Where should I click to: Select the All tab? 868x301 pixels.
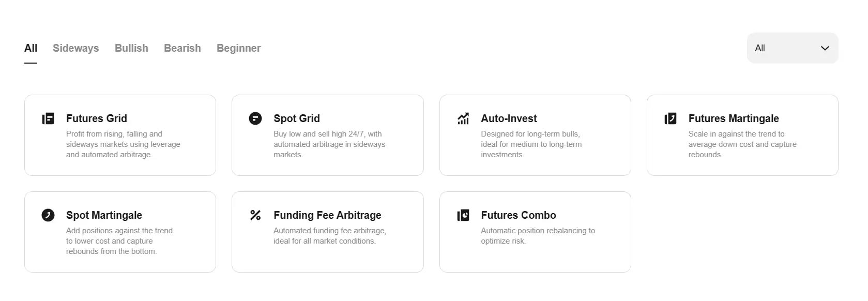pyautogui.click(x=31, y=48)
